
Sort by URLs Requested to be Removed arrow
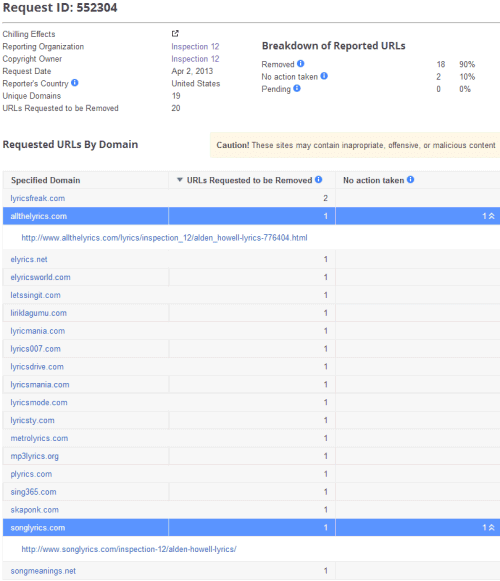tap(180, 180)
